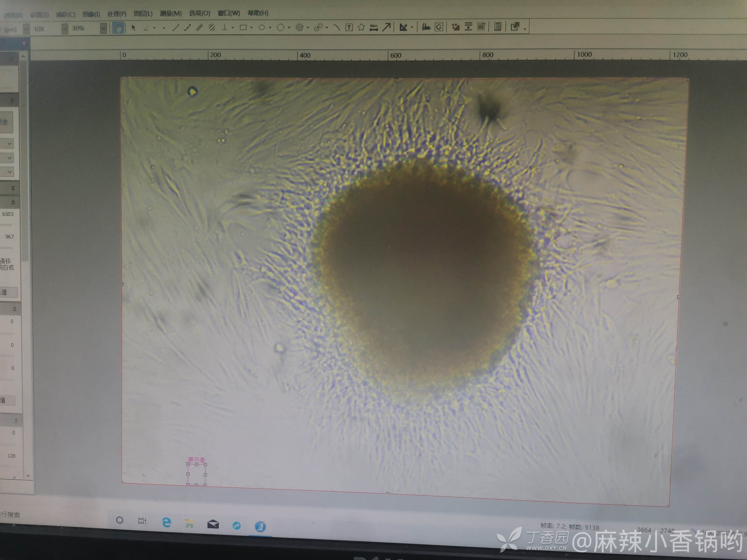Select the arrow pointer tool
Image resolution: width=747 pixels, height=560 pixels.
133,28
